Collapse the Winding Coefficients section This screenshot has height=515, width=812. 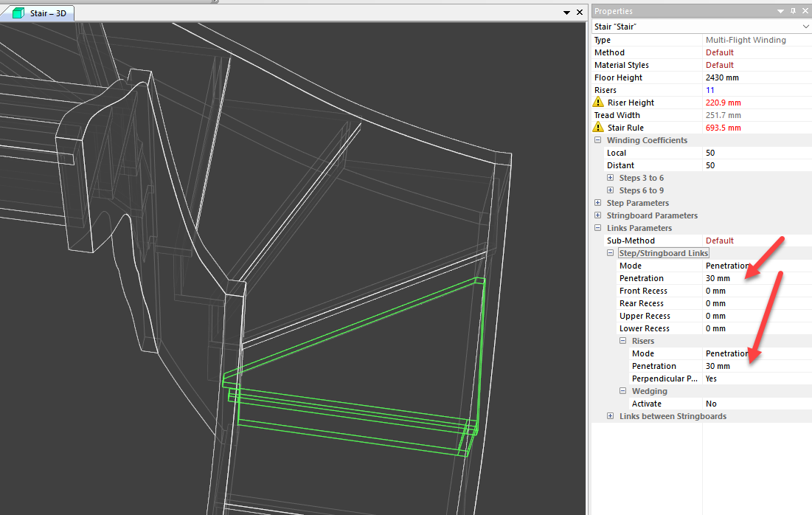(x=598, y=140)
